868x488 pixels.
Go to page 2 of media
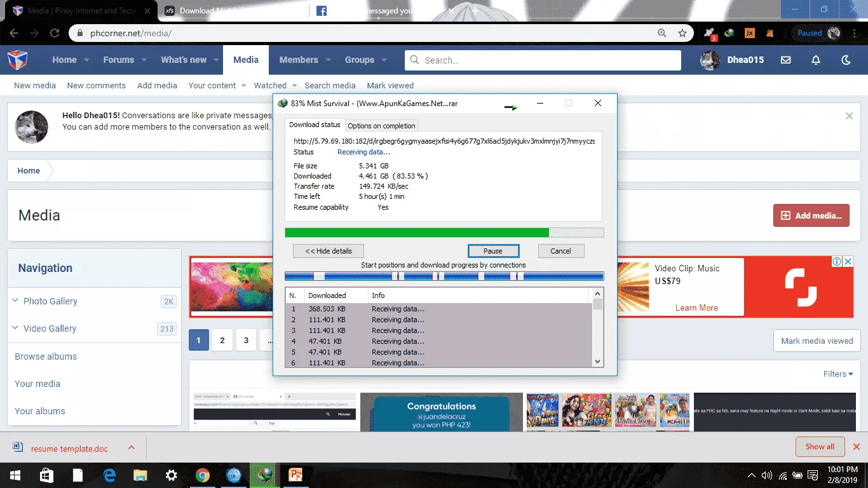click(222, 341)
